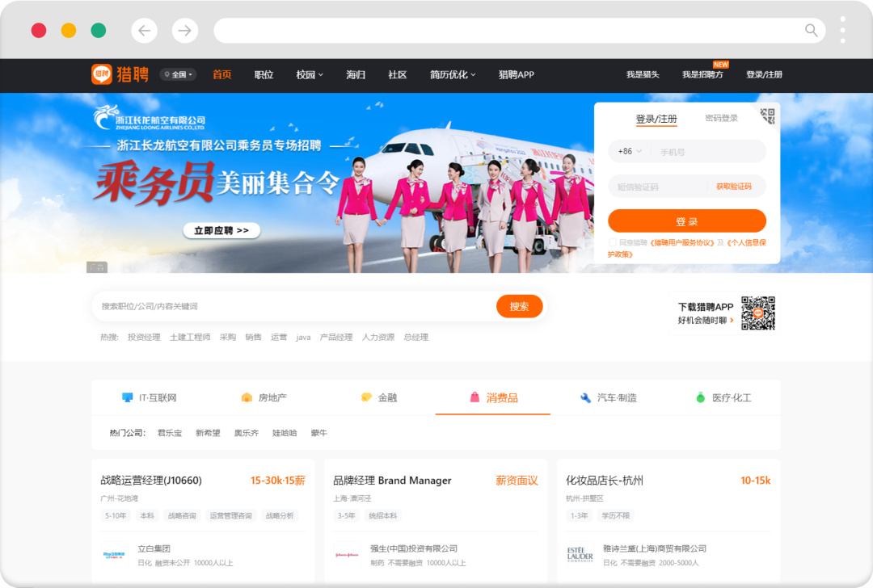Image resolution: width=873 pixels, height=588 pixels.
Task: Click hot company 君乐宝
Action: [169, 433]
